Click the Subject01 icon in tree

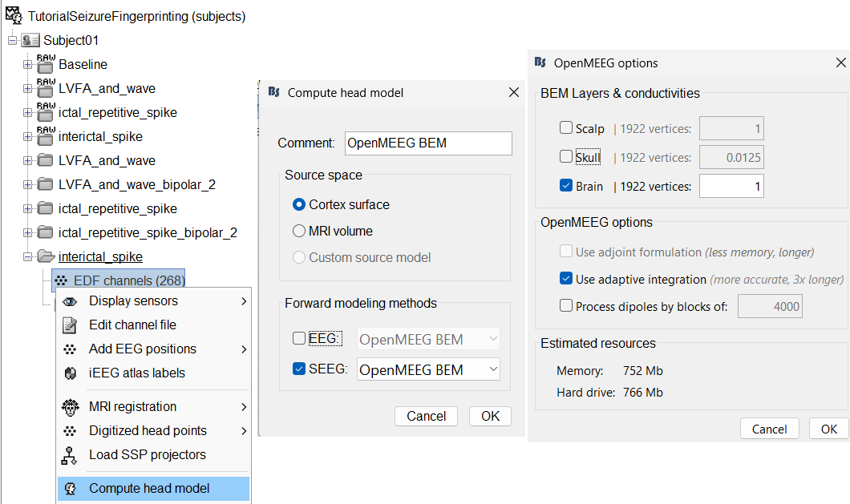(x=30, y=40)
